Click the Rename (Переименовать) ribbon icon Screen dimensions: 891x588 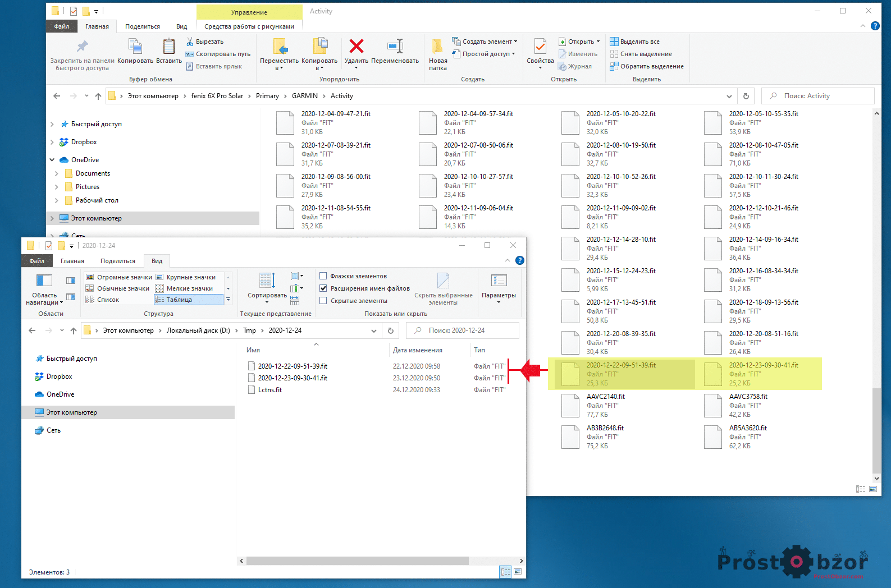coord(395,46)
